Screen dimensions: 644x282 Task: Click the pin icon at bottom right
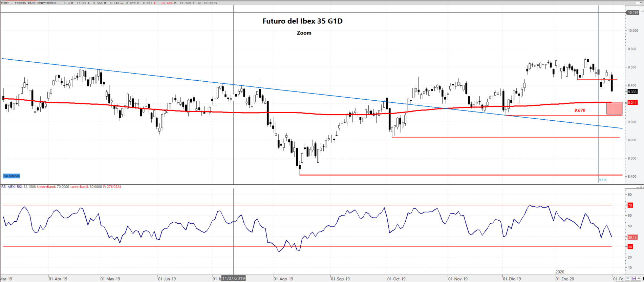[x=639, y=279]
